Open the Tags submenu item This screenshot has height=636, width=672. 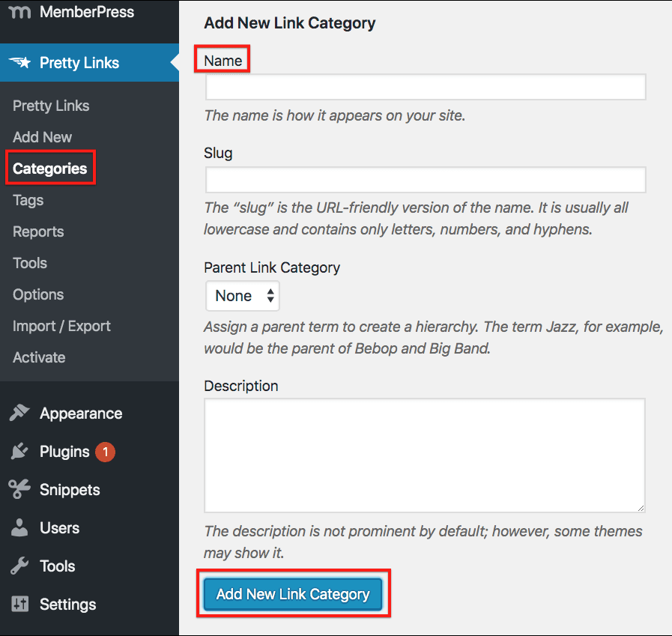point(28,200)
